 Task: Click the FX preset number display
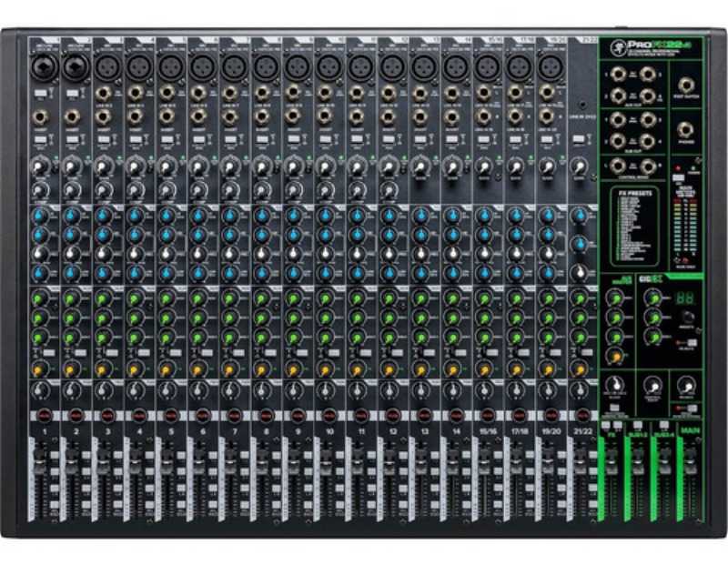point(683,298)
